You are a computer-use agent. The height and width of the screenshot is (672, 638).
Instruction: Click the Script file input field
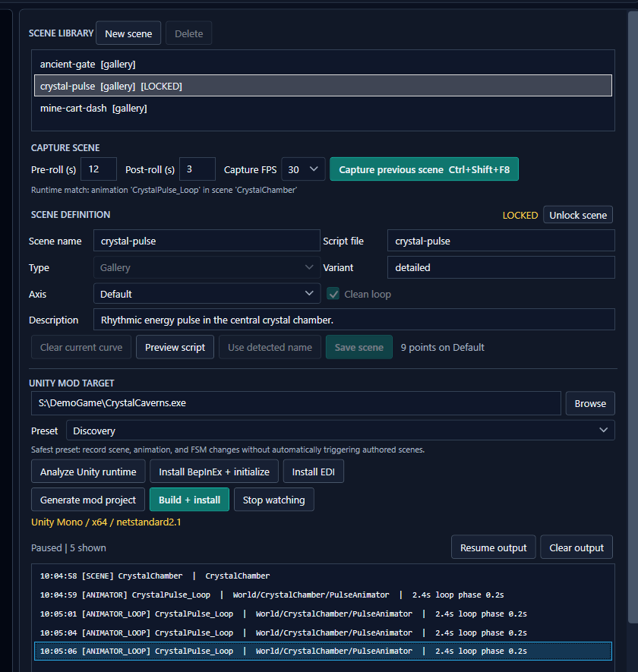click(x=501, y=241)
